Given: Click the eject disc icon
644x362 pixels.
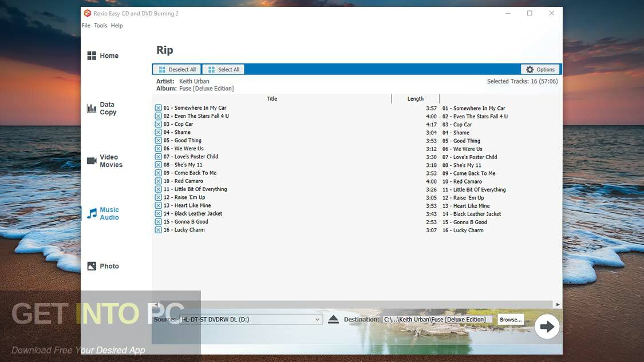Looking at the screenshot, I should (x=334, y=319).
